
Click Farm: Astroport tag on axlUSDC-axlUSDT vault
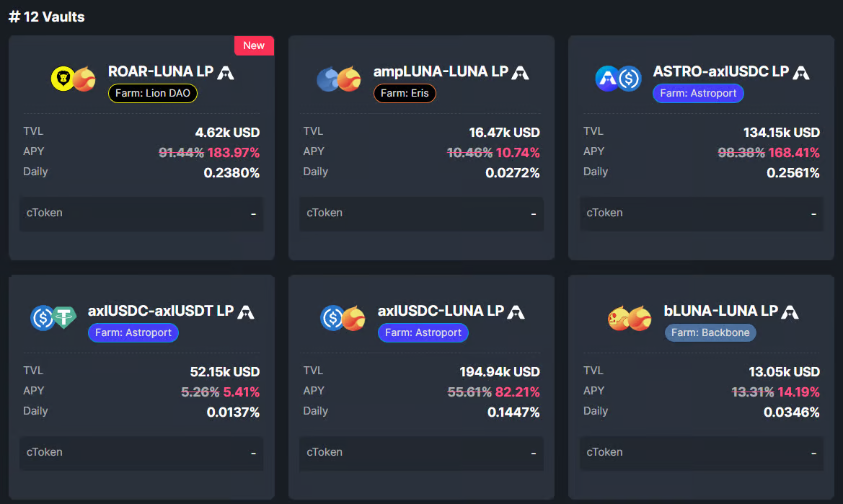(133, 332)
